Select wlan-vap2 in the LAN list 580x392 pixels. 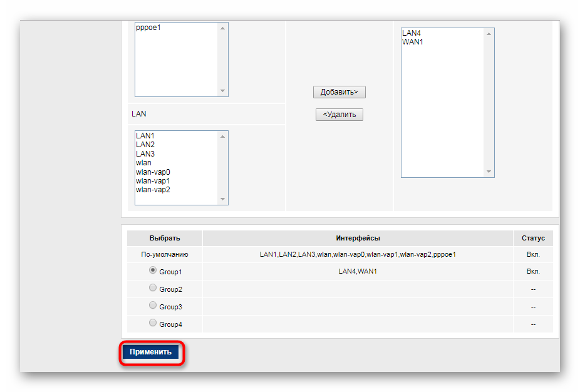(153, 190)
